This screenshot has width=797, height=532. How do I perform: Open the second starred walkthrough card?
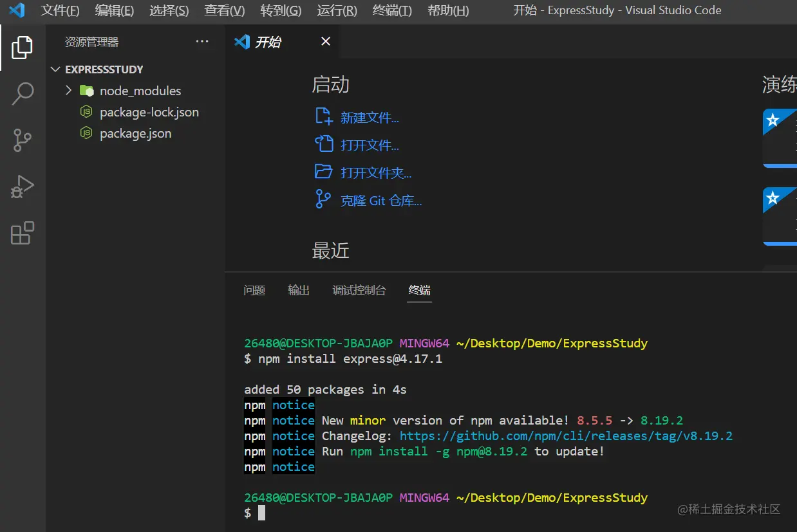click(x=780, y=216)
